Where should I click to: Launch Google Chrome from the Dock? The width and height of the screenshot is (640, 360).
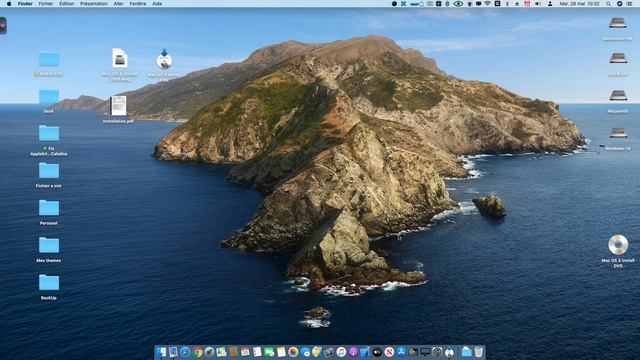tap(198, 352)
